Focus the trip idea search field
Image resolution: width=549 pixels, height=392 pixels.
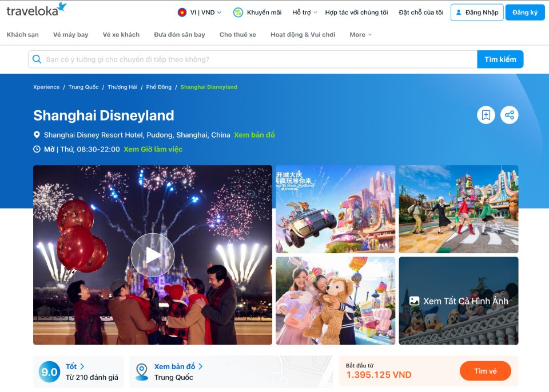(x=253, y=59)
